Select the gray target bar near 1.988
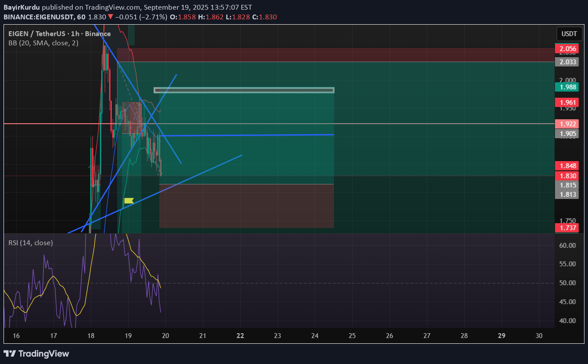 244,90
